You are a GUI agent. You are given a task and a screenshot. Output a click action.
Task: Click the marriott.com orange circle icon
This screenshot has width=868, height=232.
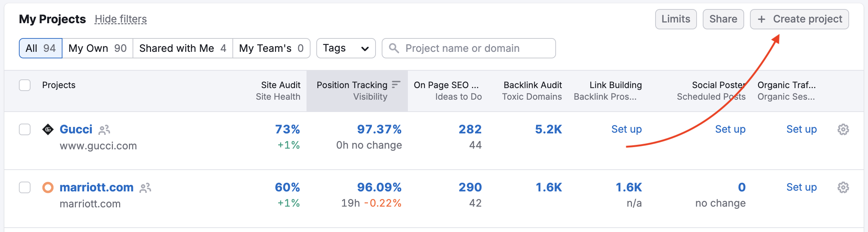pos(48,187)
